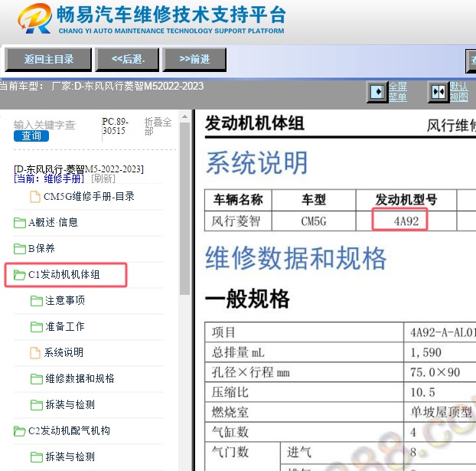Open the 全屏菜单 link
Viewport: 476px width, 471px height.
click(398, 92)
